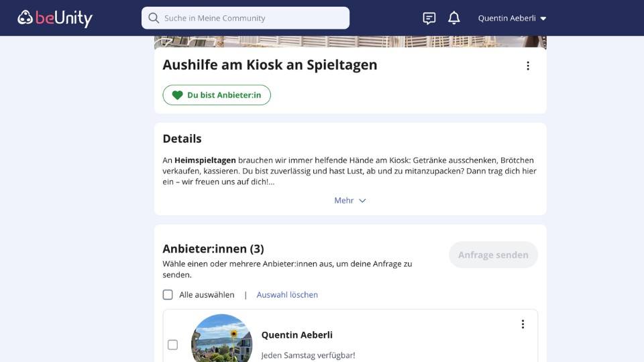Expand details with the 'Mehr' link
This screenshot has width=644, height=362.
point(350,200)
